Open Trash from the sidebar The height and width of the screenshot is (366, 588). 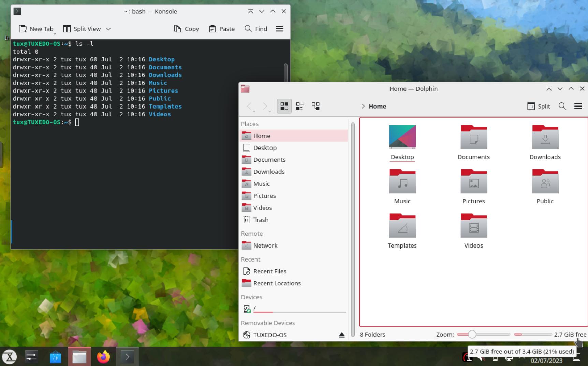[x=294, y=219]
